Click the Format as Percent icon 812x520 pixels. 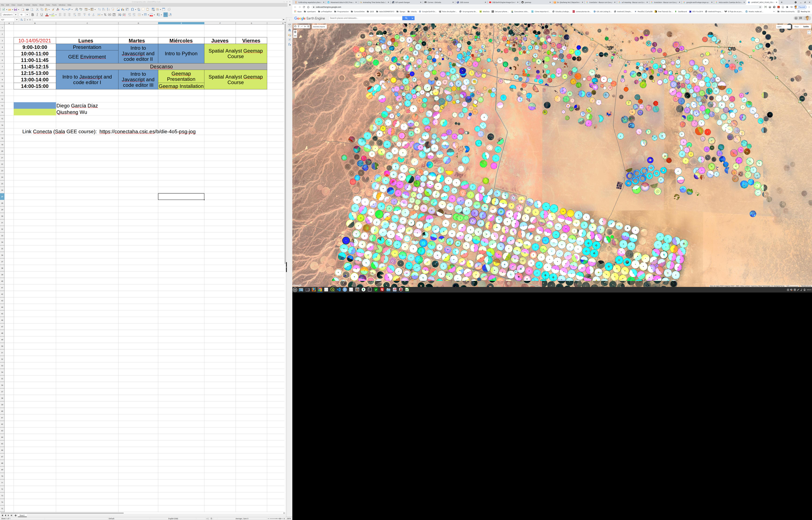105,15
